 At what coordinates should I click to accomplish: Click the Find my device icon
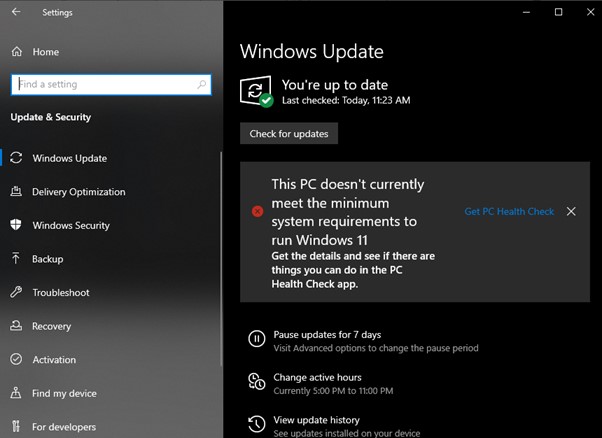coord(16,393)
